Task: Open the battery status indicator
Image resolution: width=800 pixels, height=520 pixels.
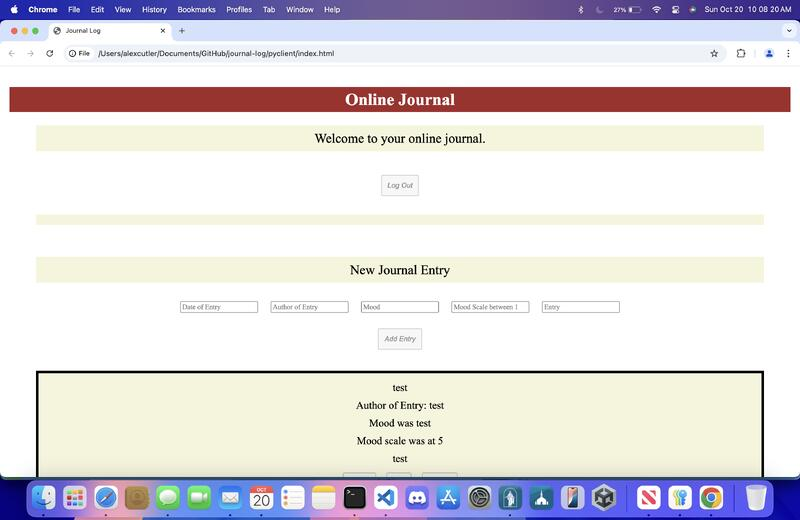Action: point(627,9)
